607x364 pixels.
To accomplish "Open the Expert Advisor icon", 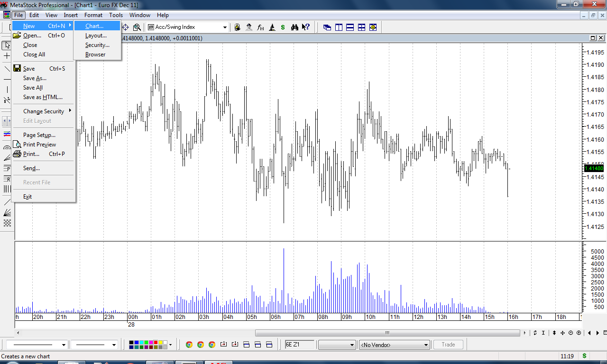I will pos(249,27).
